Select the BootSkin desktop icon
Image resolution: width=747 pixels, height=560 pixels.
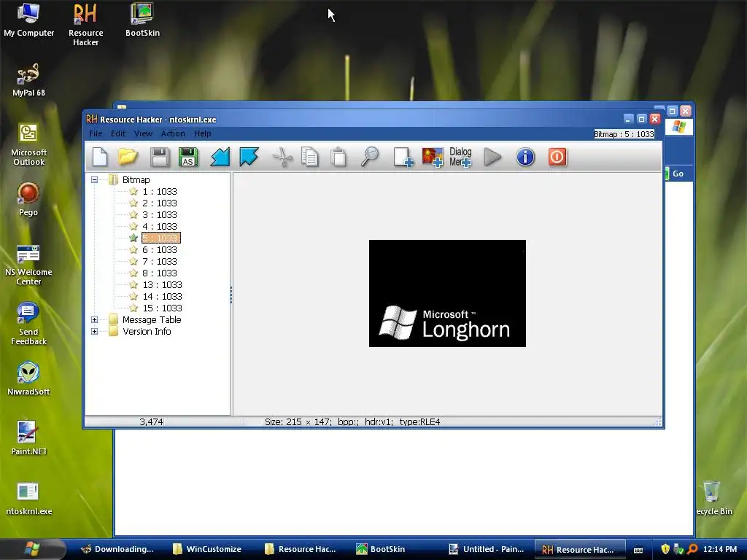coord(142,20)
